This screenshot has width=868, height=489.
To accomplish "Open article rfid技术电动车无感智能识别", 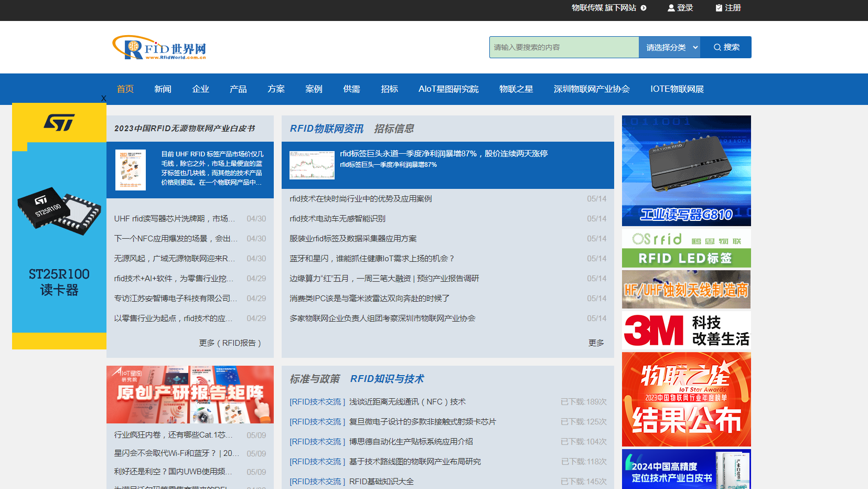I will point(338,219).
